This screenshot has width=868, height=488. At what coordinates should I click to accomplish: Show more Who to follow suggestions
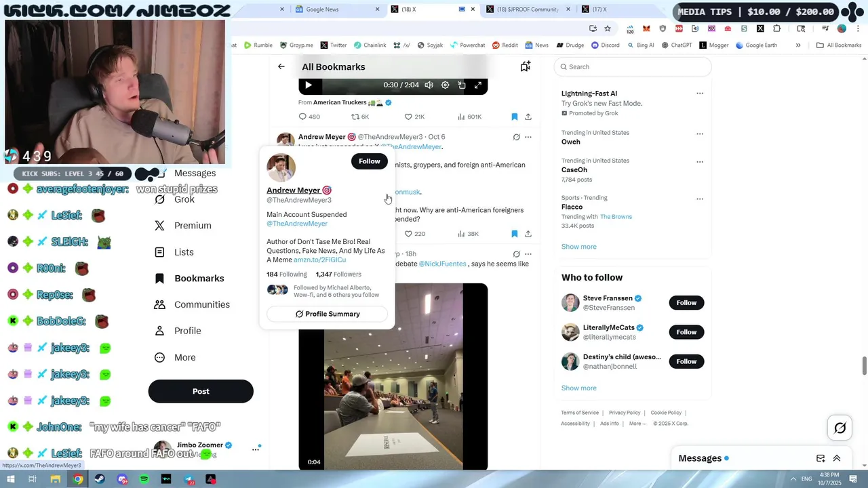click(578, 388)
